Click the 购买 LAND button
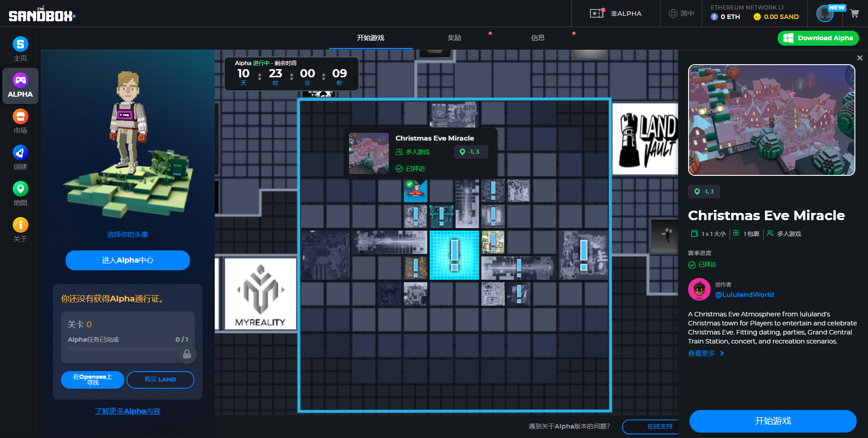868x438 pixels. [x=160, y=380]
